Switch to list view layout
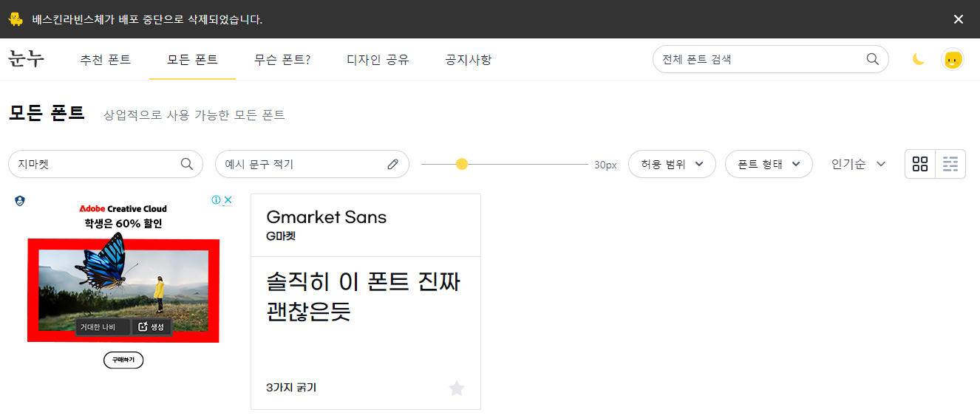This screenshot has width=980, height=418. pos(950,164)
